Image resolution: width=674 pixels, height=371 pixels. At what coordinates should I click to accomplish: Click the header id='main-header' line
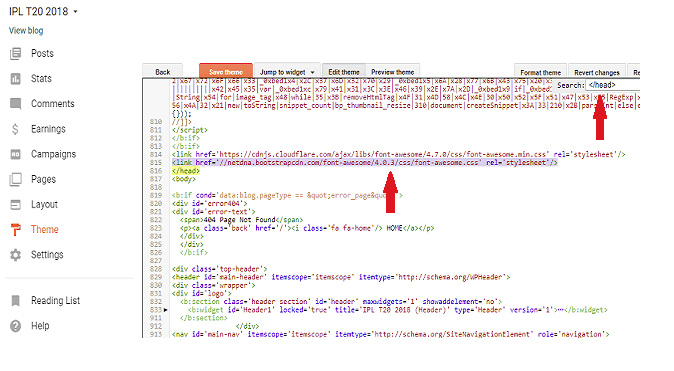pos(341,277)
